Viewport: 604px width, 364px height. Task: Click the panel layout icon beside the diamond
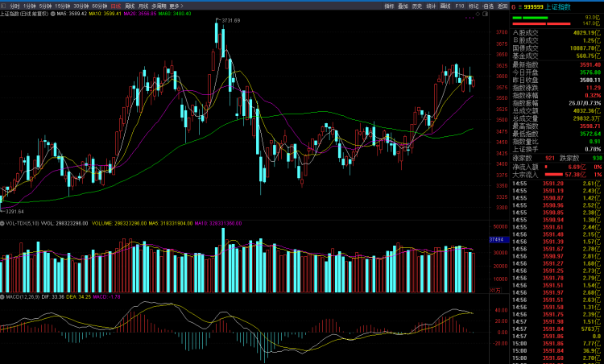pyautogui.click(x=485, y=14)
